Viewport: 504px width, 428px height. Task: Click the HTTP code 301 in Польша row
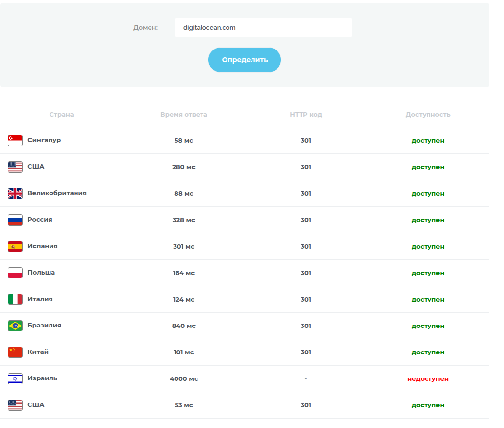305,273
